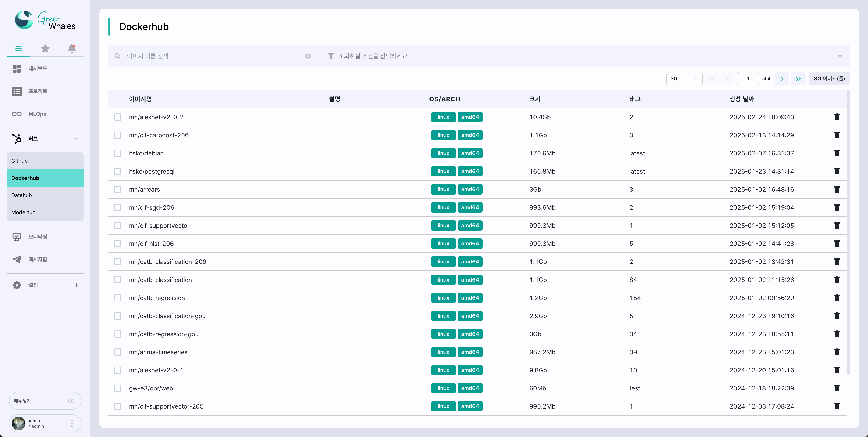This screenshot has width=868, height=437.
Task: Open the Github hub page
Action: click(45, 161)
